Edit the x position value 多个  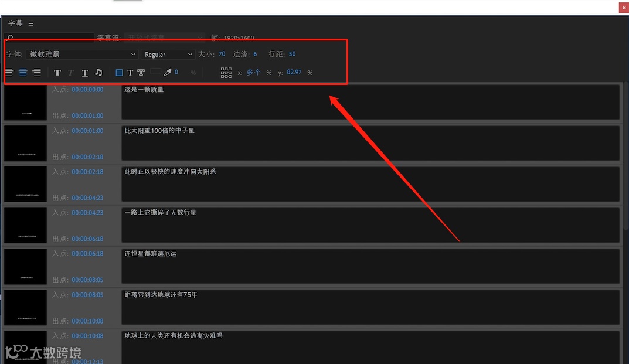coord(253,72)
